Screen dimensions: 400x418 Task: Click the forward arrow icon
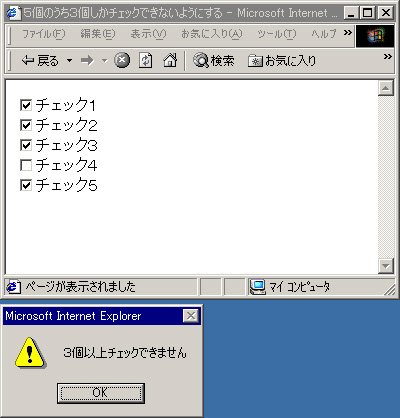pos(87,61)
